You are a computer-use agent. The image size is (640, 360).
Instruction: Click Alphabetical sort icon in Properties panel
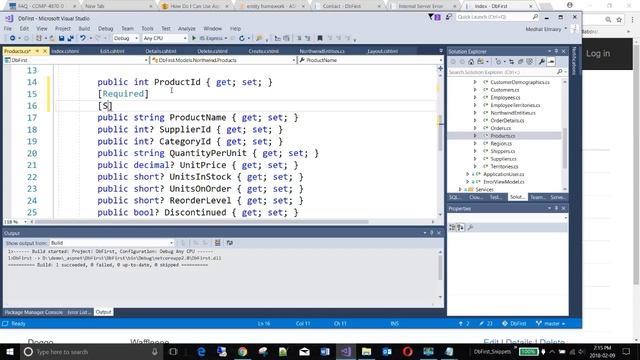[x=460, y=227]
